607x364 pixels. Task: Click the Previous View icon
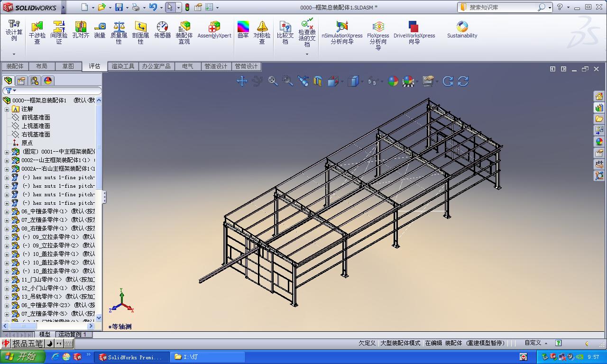(x=303, y=81)
